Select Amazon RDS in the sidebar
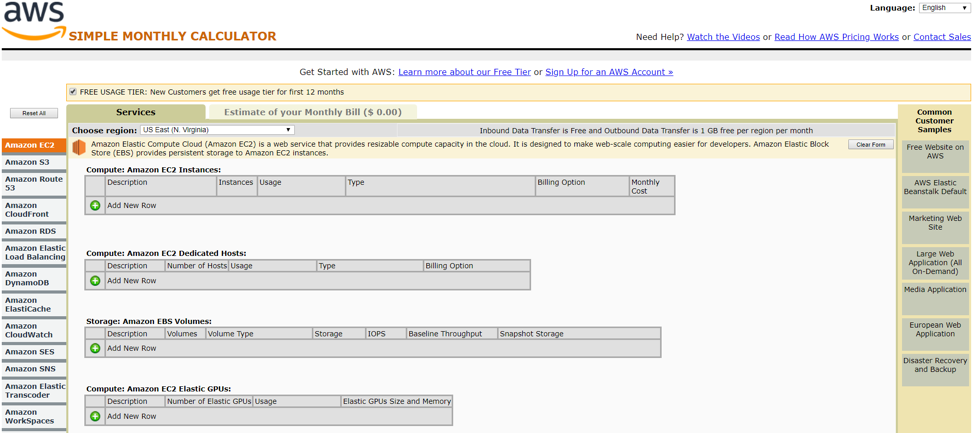This screenshot has height=433, width=974. tap(34, 231)
